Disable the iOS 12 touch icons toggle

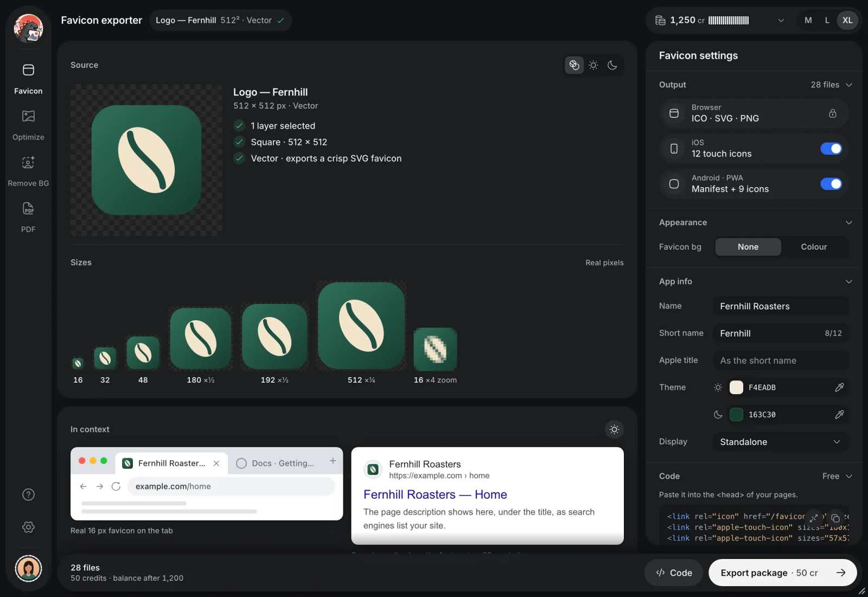point(831,149)
